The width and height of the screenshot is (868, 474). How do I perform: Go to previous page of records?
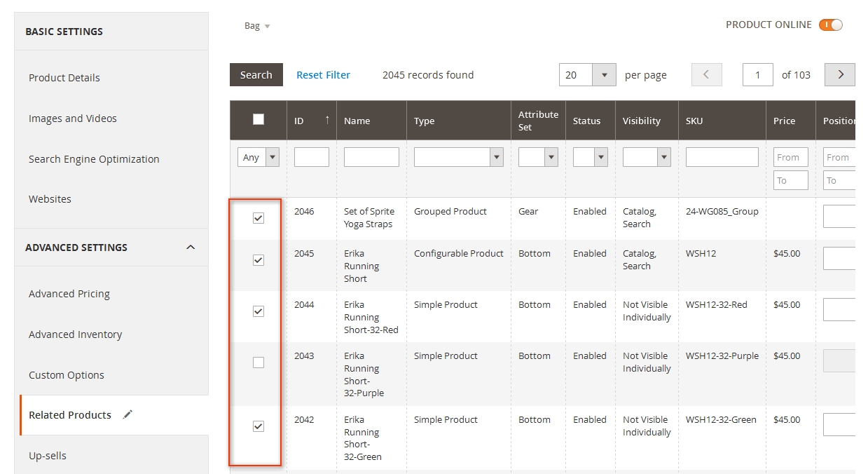tap(706, 75)
